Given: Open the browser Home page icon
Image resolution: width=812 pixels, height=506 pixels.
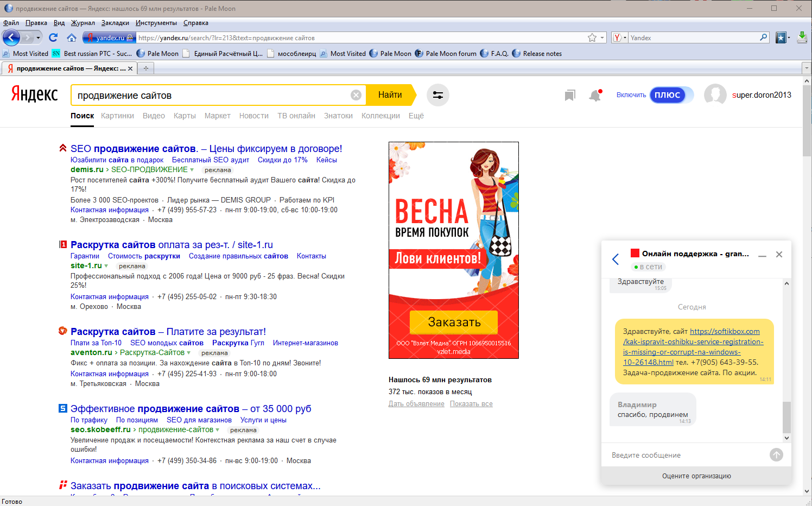Looking at the screenshot, I should pyautogui.click(x=71, y=37).
